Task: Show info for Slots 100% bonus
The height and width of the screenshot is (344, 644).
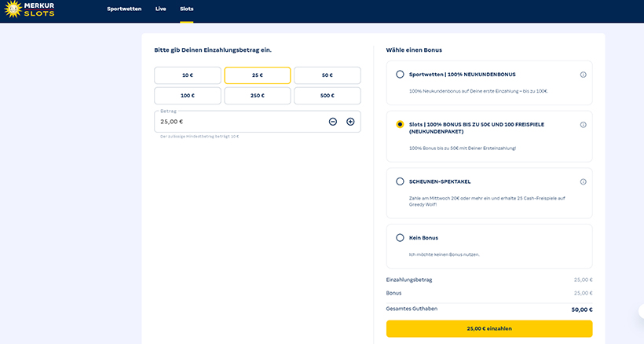Action: (583, 125)
